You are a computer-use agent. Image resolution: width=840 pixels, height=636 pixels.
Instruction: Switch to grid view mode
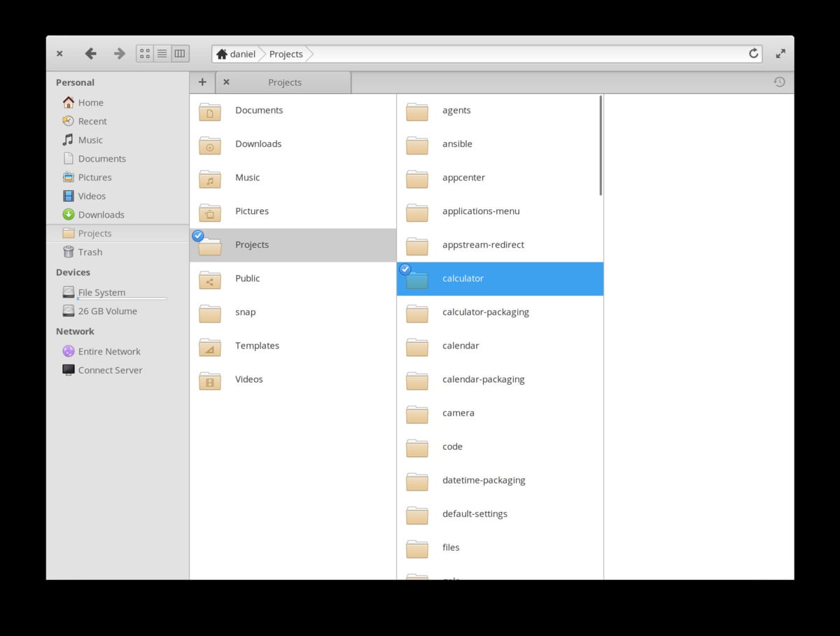coord(145,53)
